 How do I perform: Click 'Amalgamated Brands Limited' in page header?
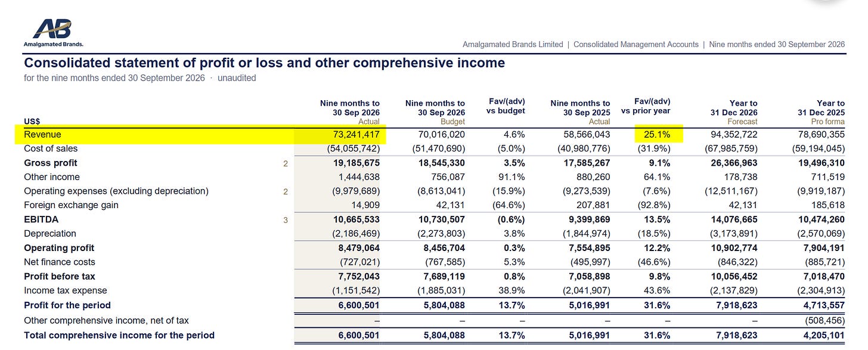click(x=513, y=44)
